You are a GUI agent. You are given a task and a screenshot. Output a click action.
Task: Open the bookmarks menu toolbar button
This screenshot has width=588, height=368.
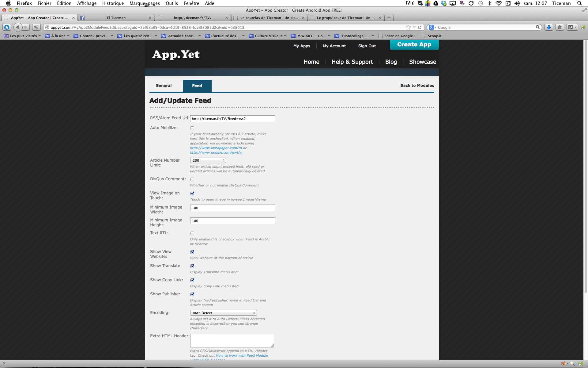pos(572,27)
